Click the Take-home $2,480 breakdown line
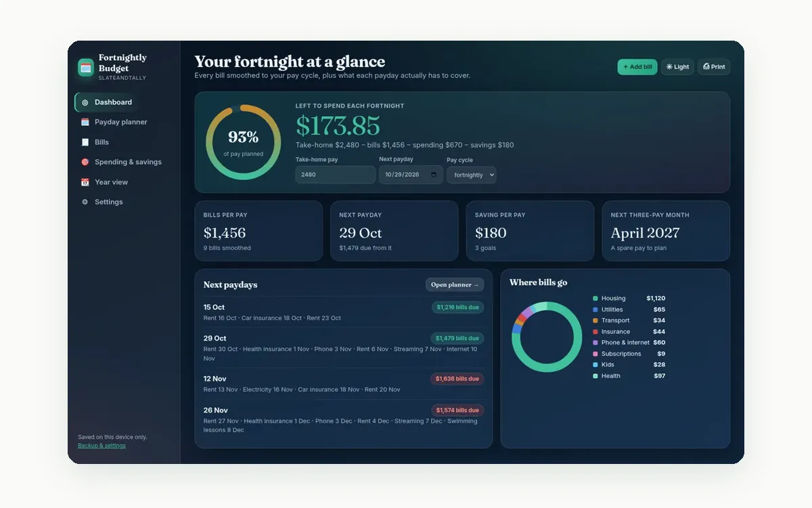The image size is (812, 508). (x=405, y=145)
